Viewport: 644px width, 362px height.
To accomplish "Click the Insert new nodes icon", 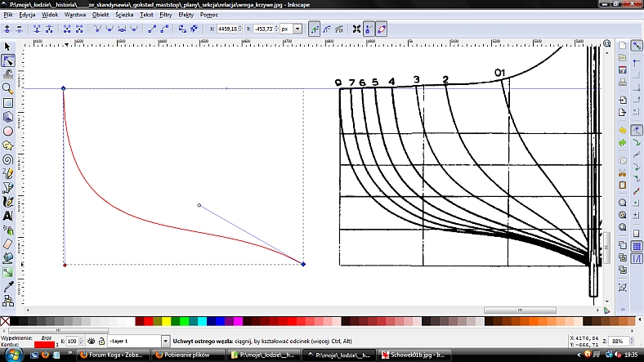I will click(9, 29).
